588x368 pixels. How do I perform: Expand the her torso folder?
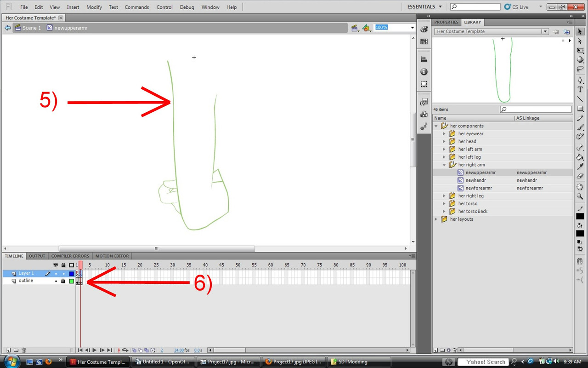point(444,204)
